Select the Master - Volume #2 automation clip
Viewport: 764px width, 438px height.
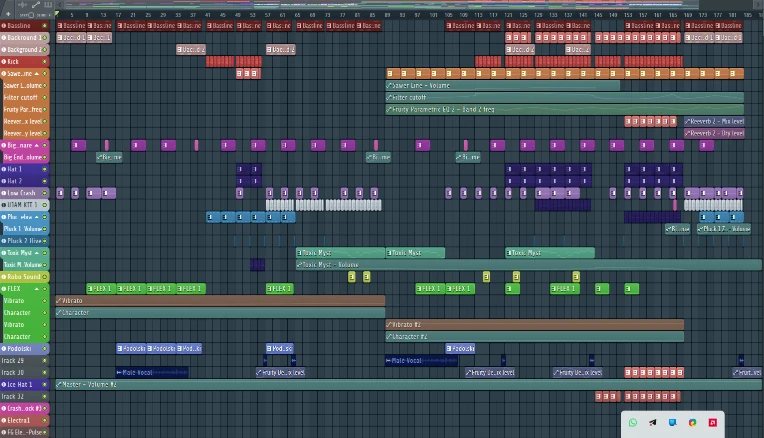408,384
